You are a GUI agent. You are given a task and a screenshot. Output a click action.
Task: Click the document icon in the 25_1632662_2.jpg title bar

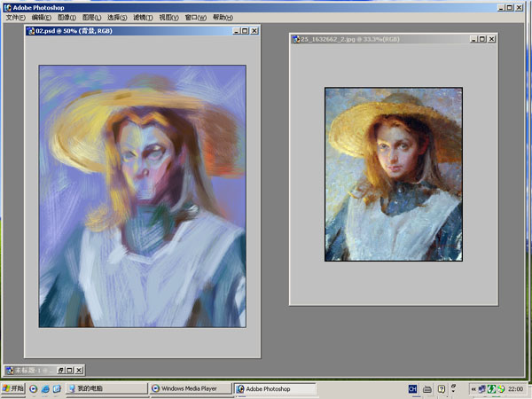(x=296, y=39)
